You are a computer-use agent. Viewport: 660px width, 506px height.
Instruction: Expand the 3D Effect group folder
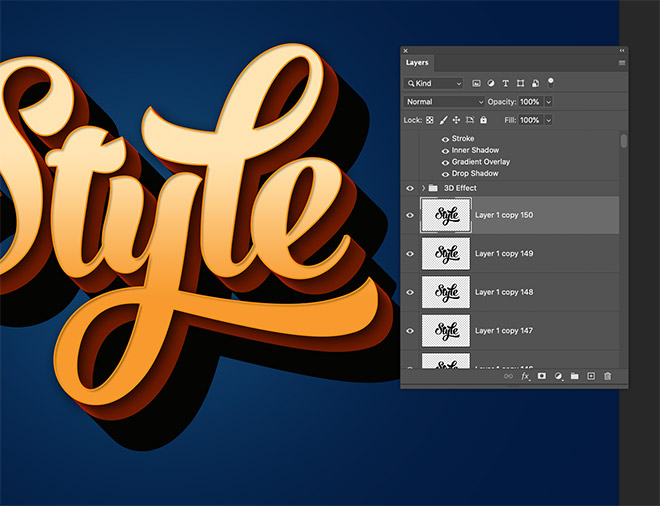(423, 188)
